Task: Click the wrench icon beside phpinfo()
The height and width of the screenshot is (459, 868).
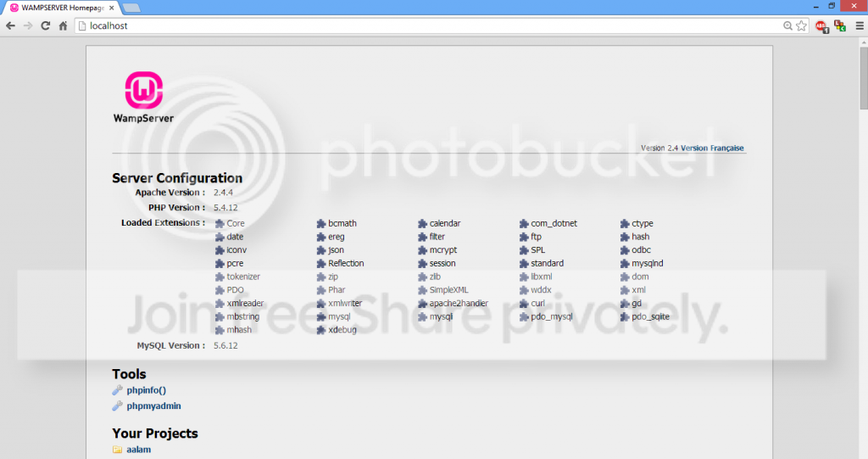Action: [x=117, y=390]
